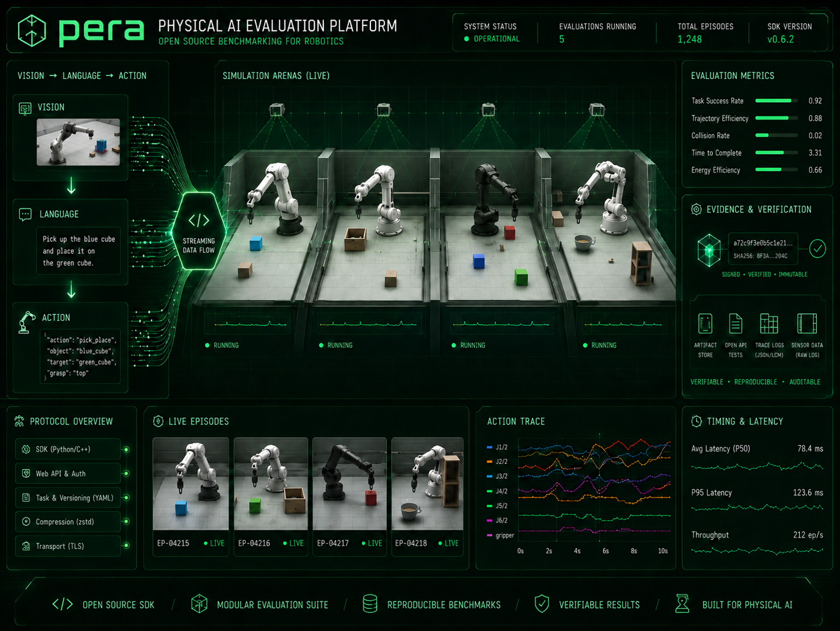Open the Open API Tests document icon

[736, 324]
